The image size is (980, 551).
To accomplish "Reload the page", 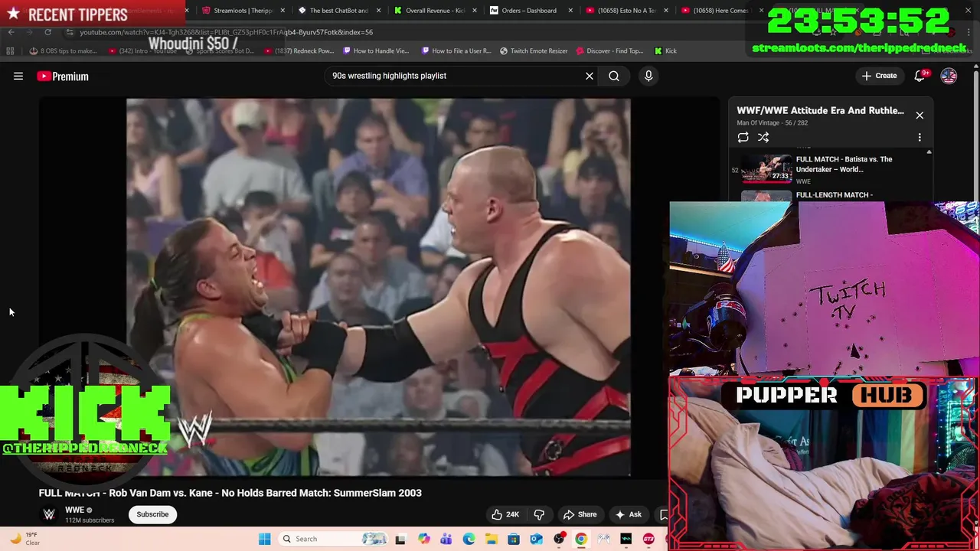I will (x=47, y=32).
